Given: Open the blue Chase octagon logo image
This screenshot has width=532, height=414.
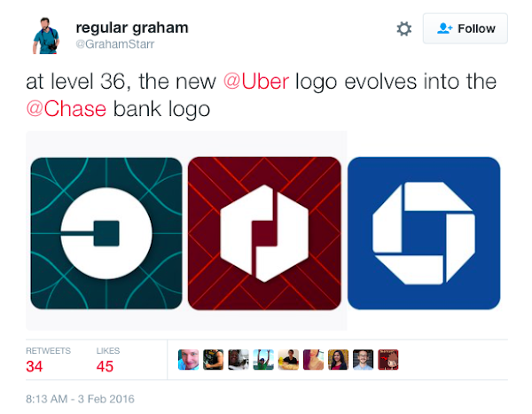Looking at the screenshot, I should coord(424,233).
